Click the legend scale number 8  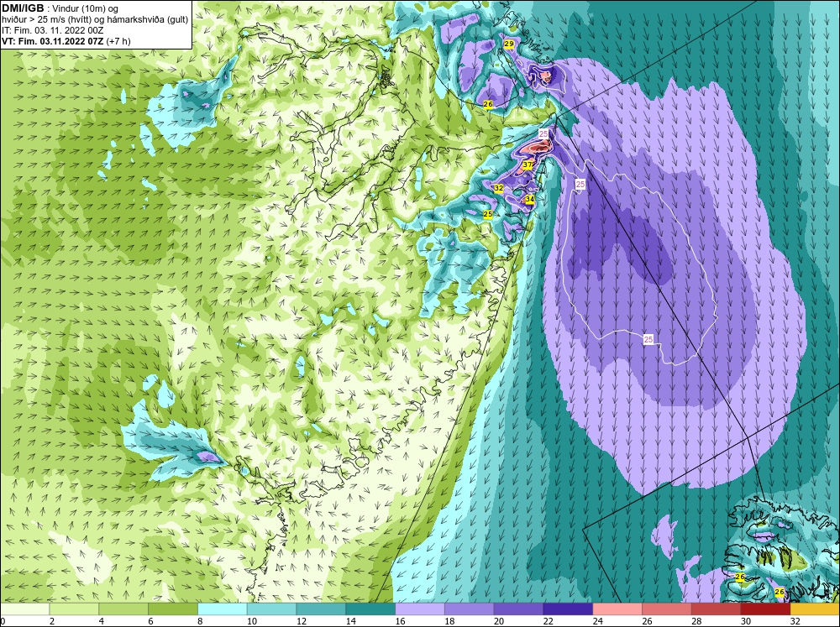click(x=201, y=621)
